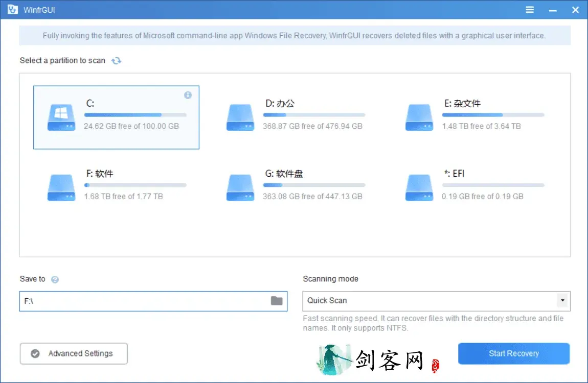Open the hamburger menu in title bar
The image size is (588, 383).
click(x=530, y=10)
